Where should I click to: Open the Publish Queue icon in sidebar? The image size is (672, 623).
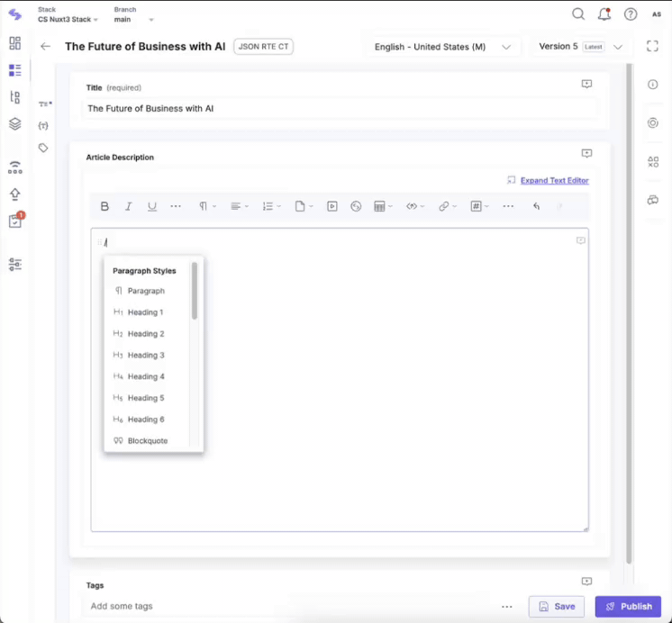[15, 167]
